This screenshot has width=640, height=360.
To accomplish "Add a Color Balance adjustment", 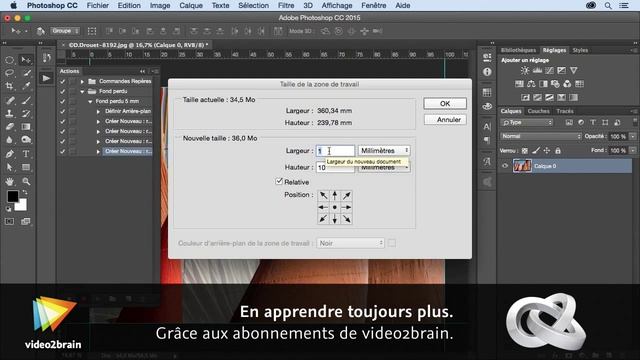I will point(531,84).
